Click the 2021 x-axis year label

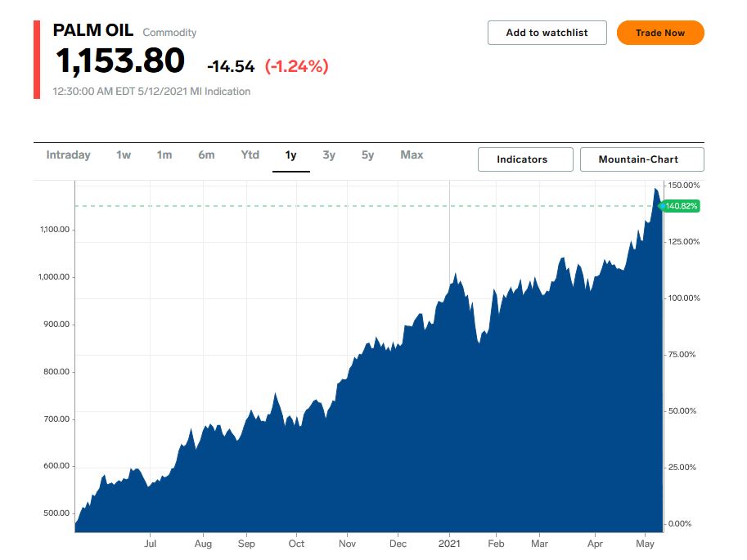click(x=450, y=544)
